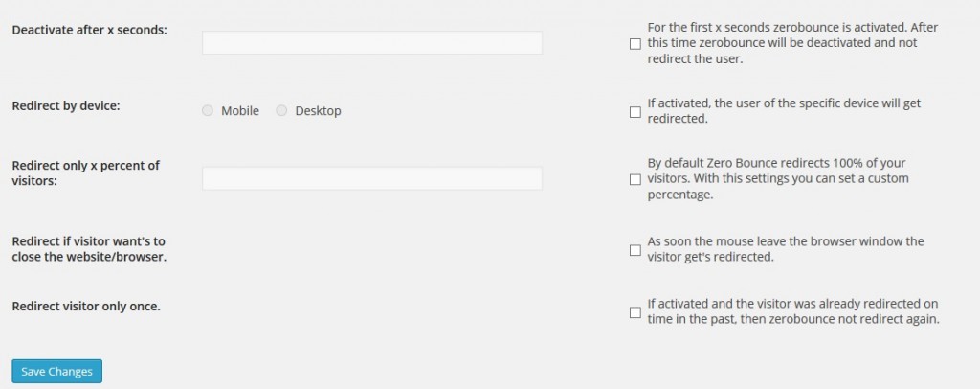This screenshot has height=389, width=980.
Task: Click the 'For the first x seconds' description text
Action: point(792,43)
